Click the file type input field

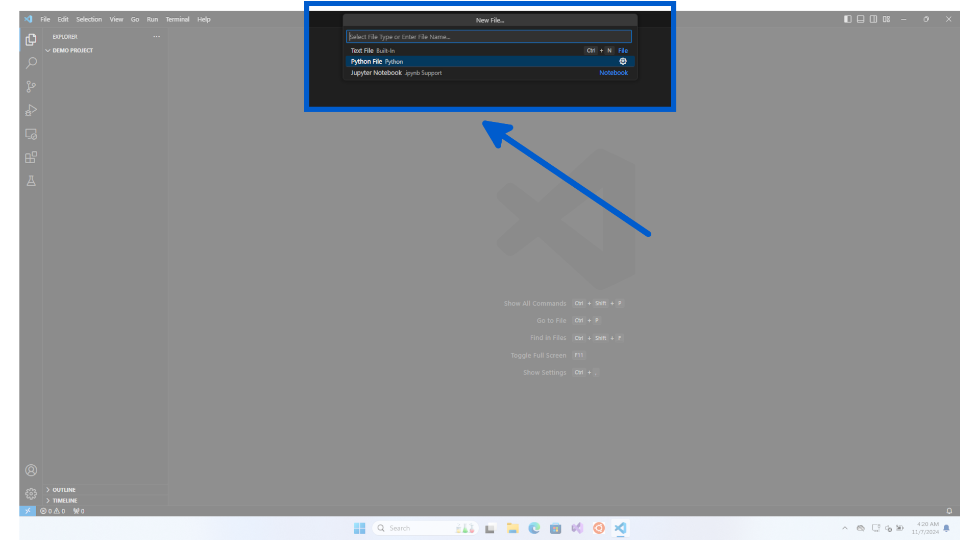[x=489, y=36]
